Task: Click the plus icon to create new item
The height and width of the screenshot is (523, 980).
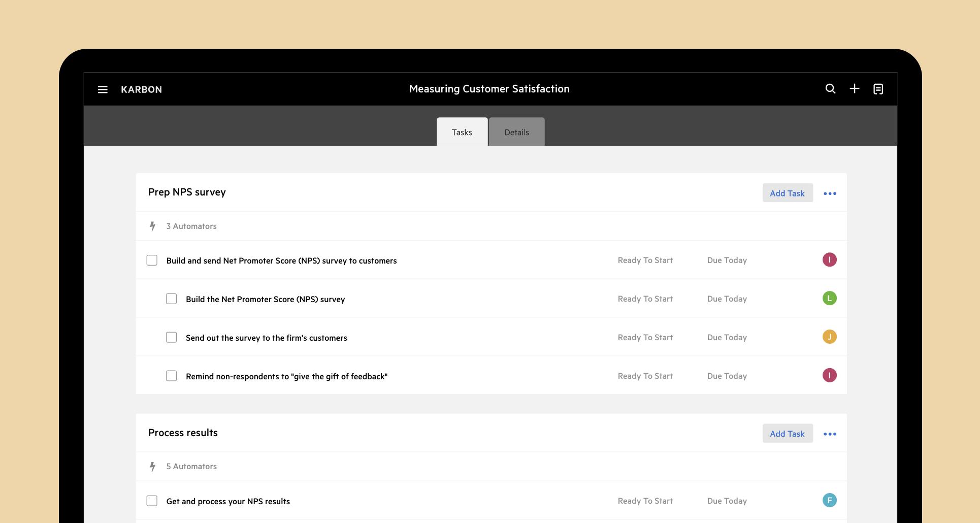Action: coord(855,88)
